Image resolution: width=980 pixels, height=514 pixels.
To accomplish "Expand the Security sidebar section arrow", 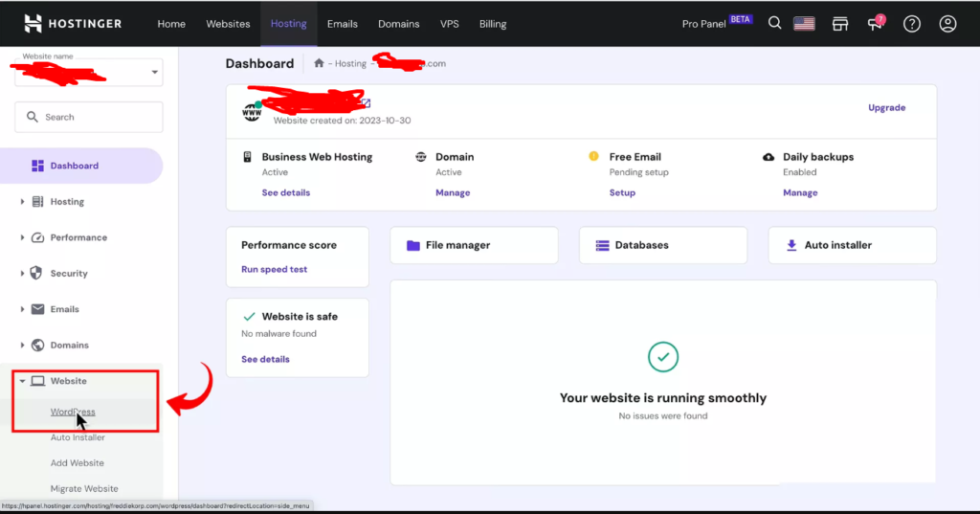I will click(22, 273).
